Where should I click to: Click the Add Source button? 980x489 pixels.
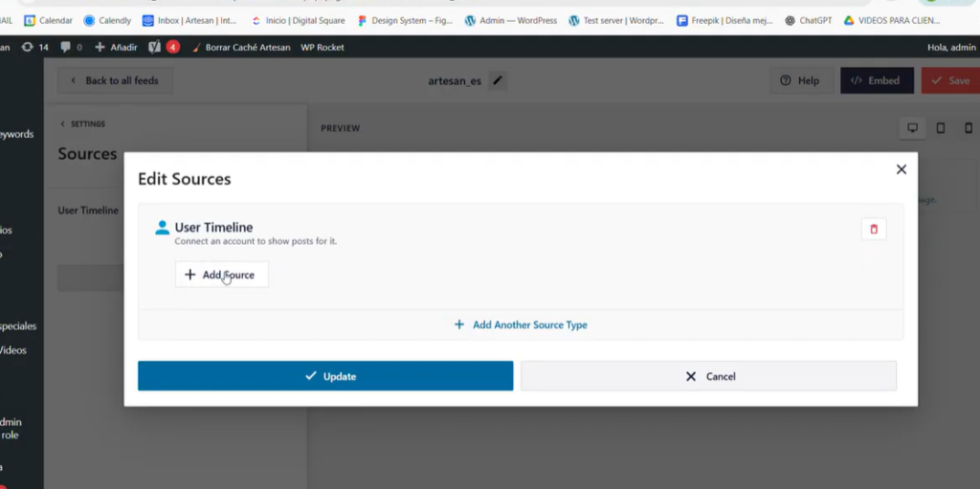(x=221, y=275)
